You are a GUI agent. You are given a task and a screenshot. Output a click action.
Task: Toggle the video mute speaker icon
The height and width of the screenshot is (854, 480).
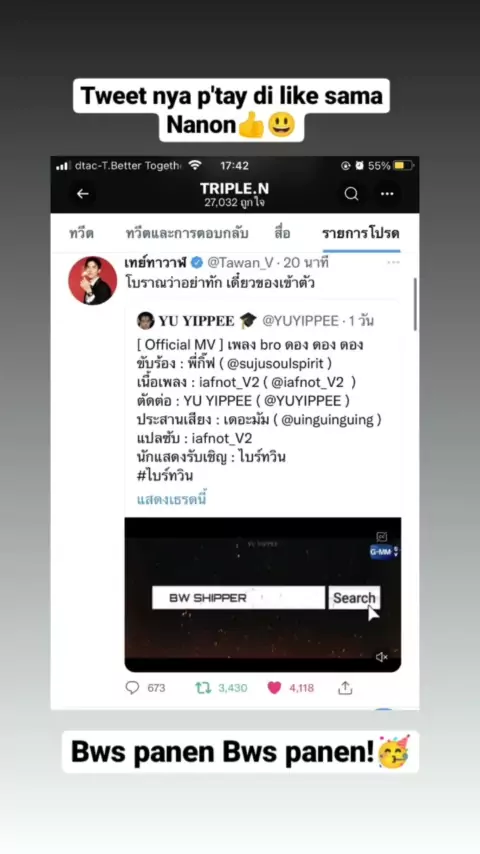[x=381, y=657]
